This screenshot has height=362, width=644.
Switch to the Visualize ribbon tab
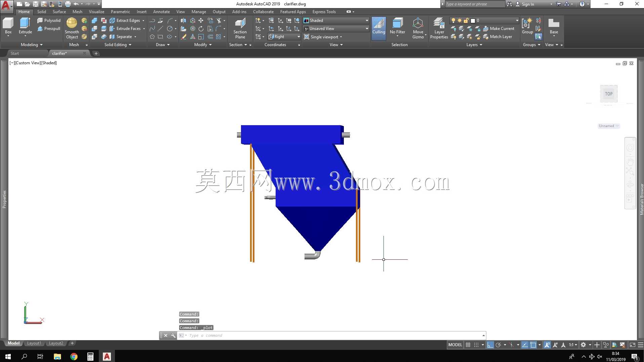point(96,12)
